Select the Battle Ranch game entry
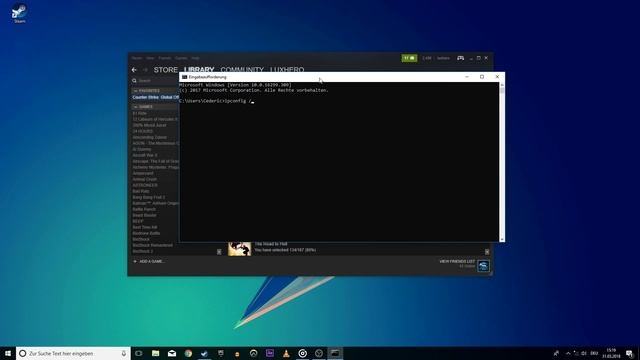Viewport: 640px width, 360px height. (x=144, y=209)
